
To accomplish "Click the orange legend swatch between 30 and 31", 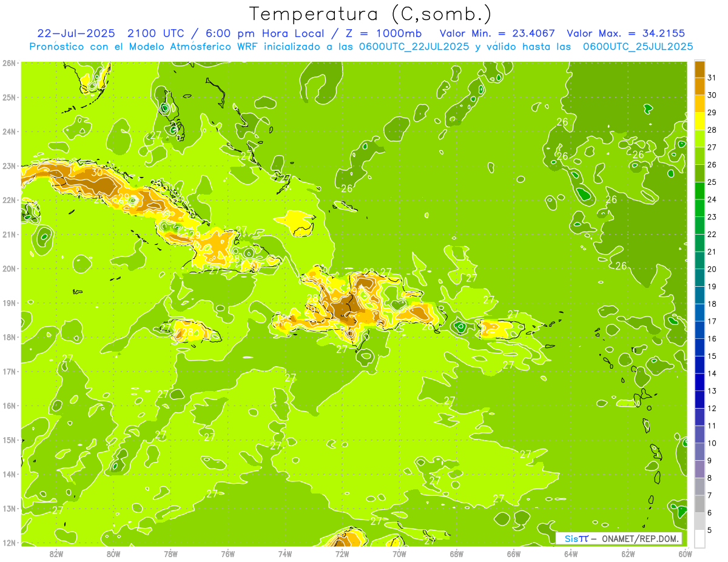I will point(700,86).
